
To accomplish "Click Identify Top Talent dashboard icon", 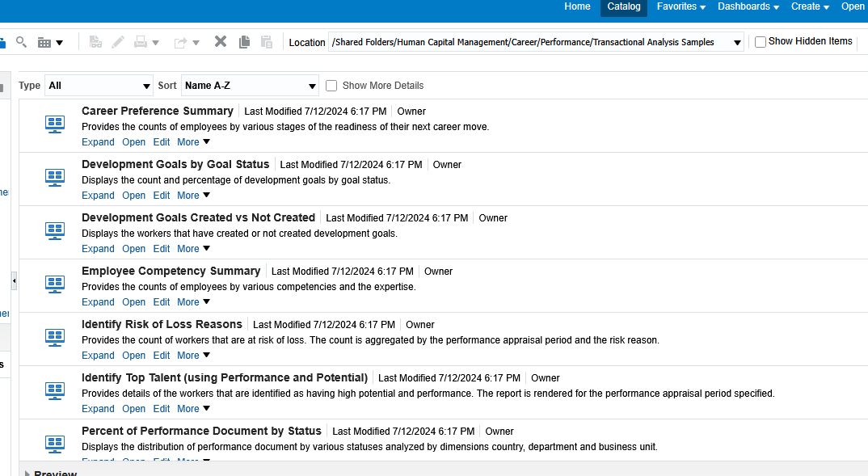I will (55, 391).
